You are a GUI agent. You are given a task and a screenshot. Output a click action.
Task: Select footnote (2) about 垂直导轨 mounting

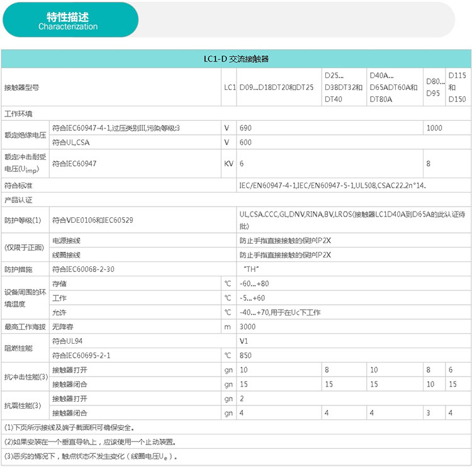pos(90,442)
